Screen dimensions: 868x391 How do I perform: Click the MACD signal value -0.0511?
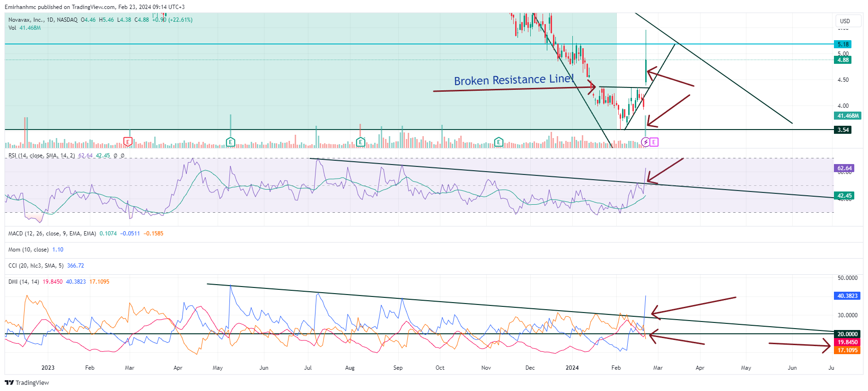(130, 234)
